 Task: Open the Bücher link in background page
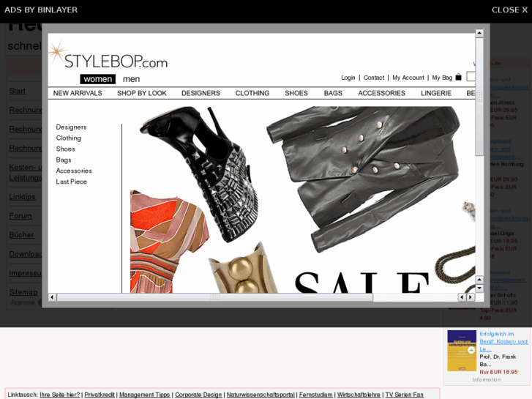point(21,235)
